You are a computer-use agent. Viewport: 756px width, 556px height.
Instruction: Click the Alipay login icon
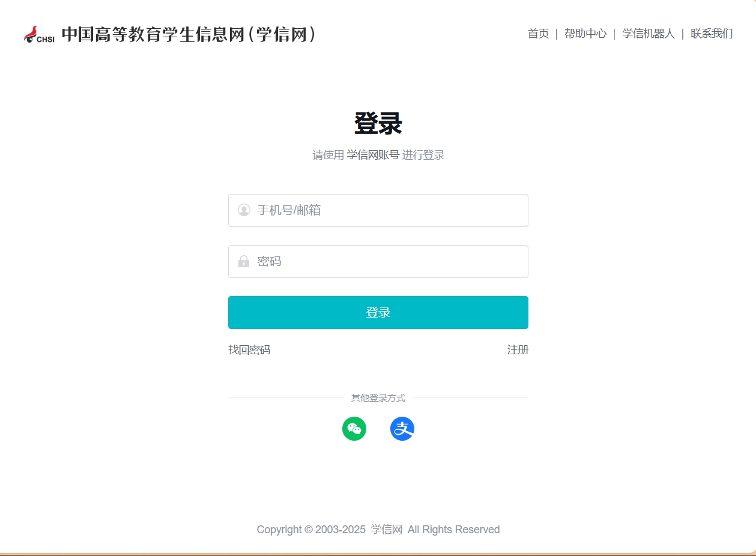click(402, 429)
